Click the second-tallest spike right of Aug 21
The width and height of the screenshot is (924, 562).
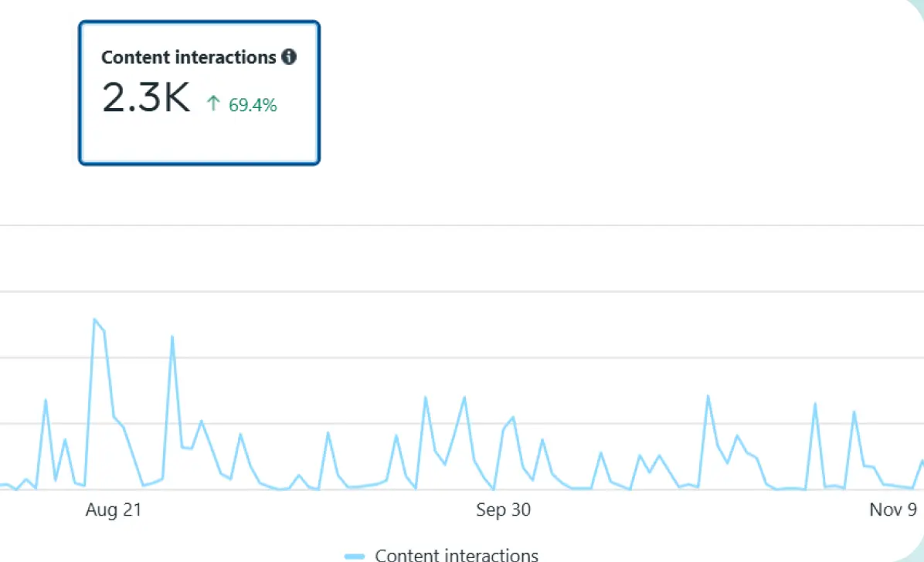pos(172,337)
